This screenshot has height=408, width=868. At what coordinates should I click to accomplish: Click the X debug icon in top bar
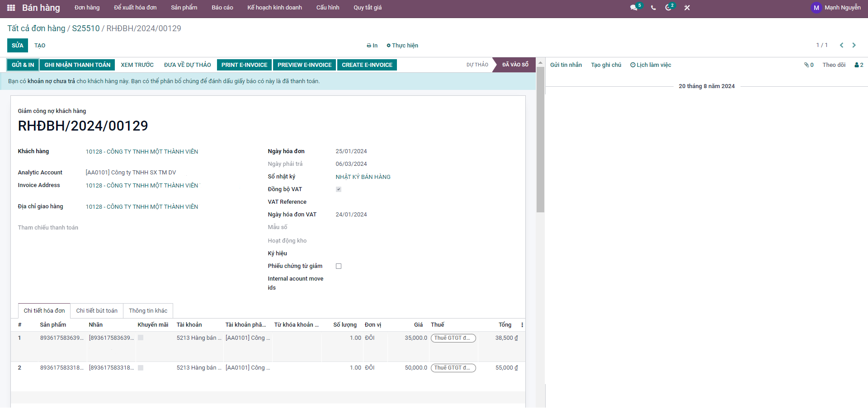pyautogui.click(x=687, y=8)
